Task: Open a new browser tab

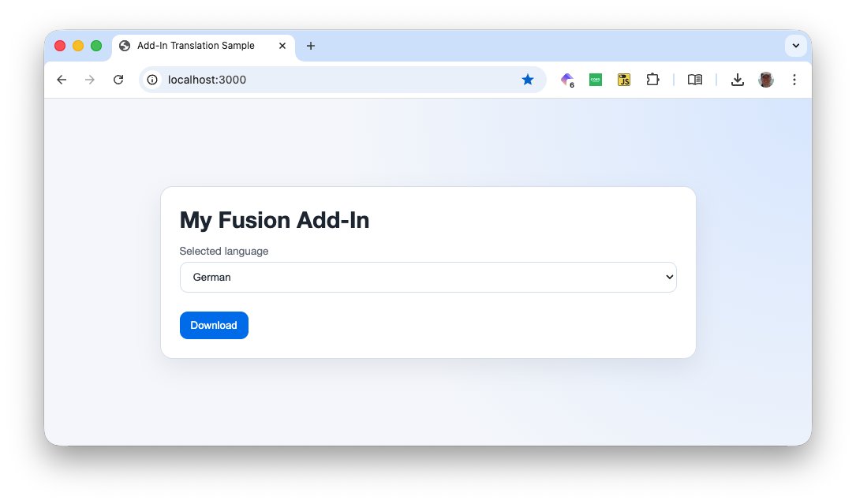Action: pos(311,46)
